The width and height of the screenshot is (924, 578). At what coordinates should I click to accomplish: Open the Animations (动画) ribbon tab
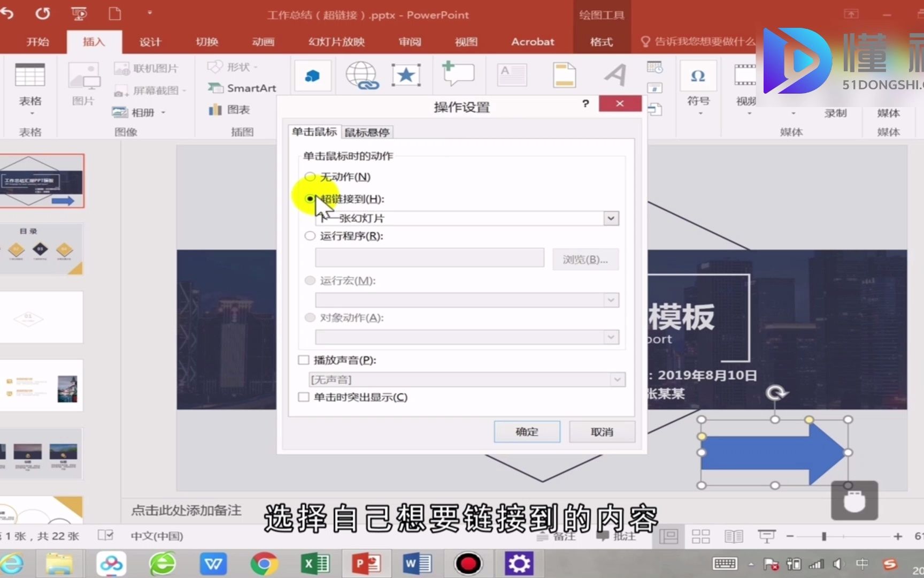click(263, 42)
